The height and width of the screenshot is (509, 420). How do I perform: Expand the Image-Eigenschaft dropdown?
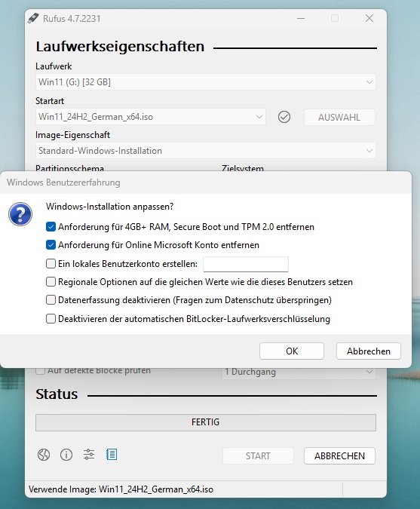[205, 151]
